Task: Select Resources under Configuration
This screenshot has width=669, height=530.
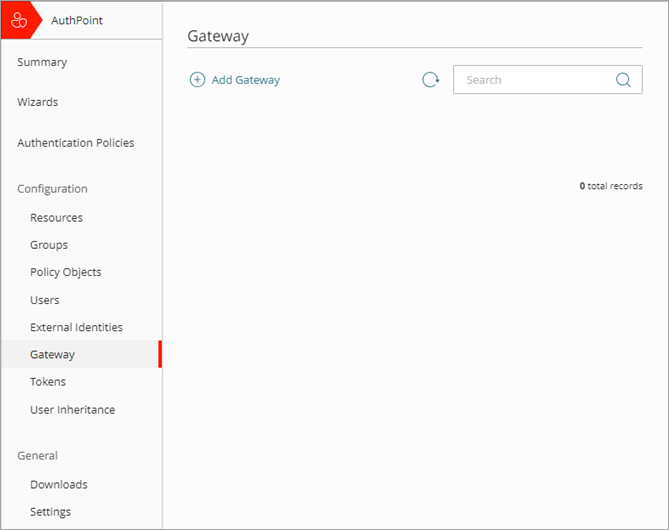Action: [x=56, y=218]
